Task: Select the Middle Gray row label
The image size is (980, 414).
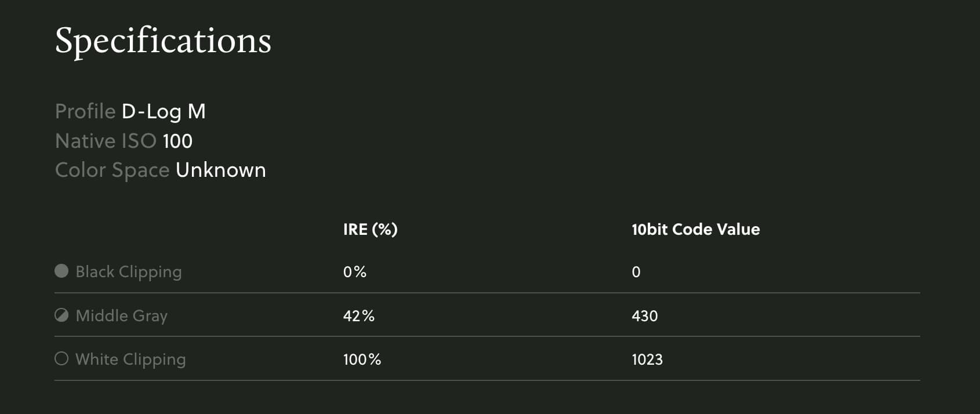Action: 122,315
